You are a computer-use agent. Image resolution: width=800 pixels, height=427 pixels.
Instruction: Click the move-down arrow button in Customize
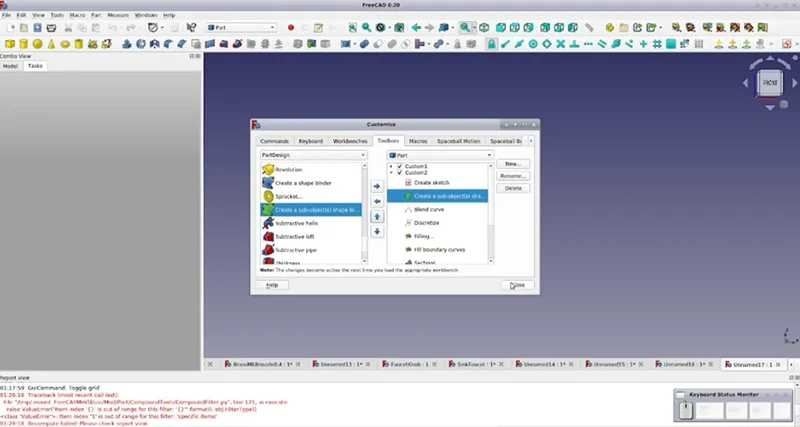pyautogui.click(x=377, y=231)
